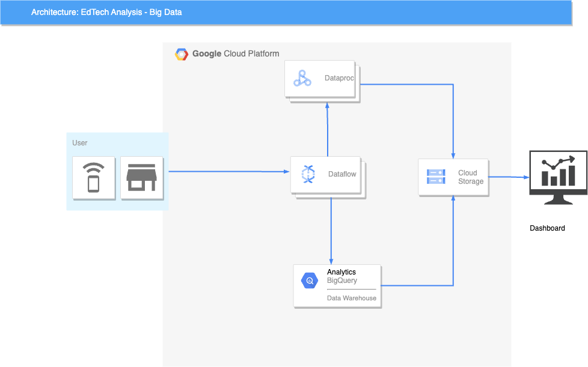Select the Dataflow label text

[x=342, y=174]
